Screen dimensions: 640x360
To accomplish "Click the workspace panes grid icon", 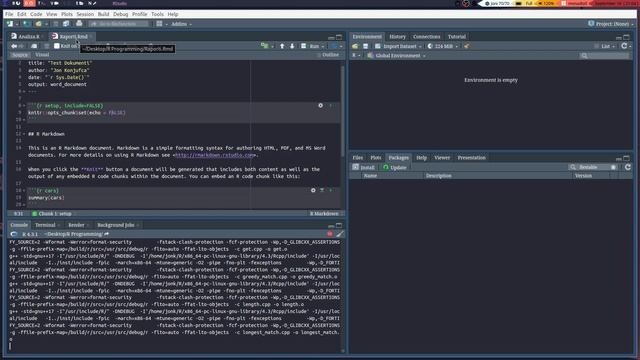I will pyautogui.click(x=160, y=24).
